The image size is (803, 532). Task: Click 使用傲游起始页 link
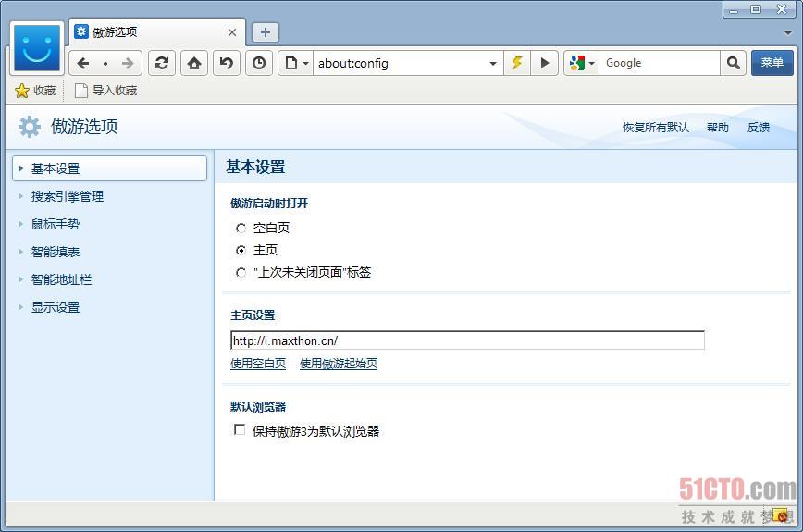pyautogui.click(x=339, y=364)
